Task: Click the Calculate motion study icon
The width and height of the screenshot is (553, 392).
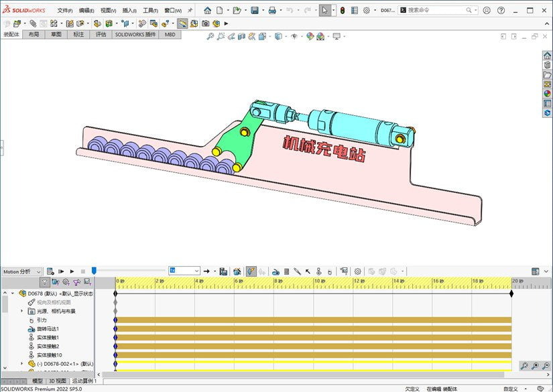Action: click(x=50, y=271)
